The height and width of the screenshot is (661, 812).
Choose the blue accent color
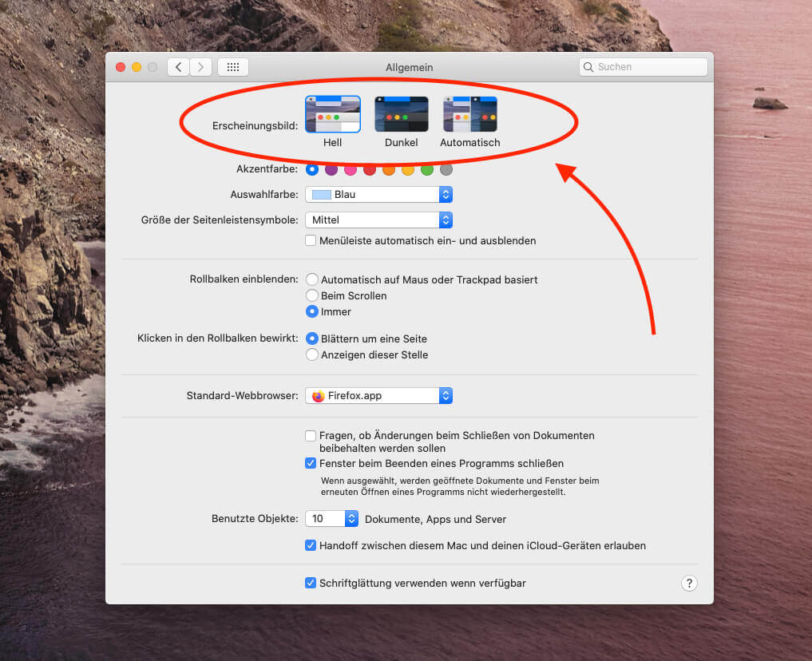pyautogui.click(x=312, y=169)
